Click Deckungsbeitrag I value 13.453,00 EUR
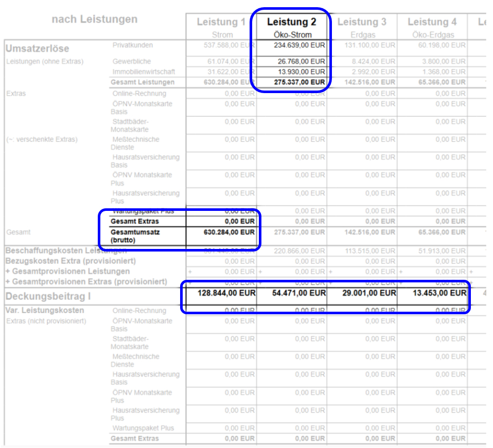 tap(439, 293)
